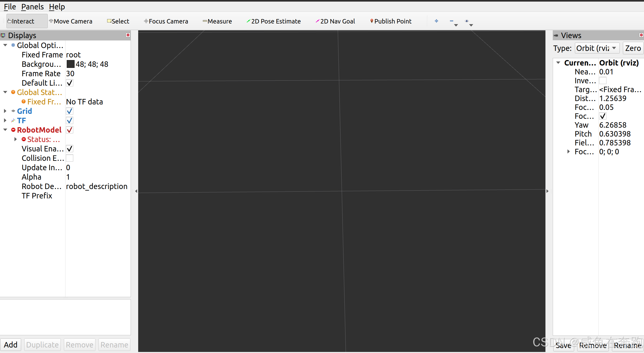The width and height of the screenshot is (644, 353).
Task: Choose the Select tool in toolbar
Action: pos(118,21)
